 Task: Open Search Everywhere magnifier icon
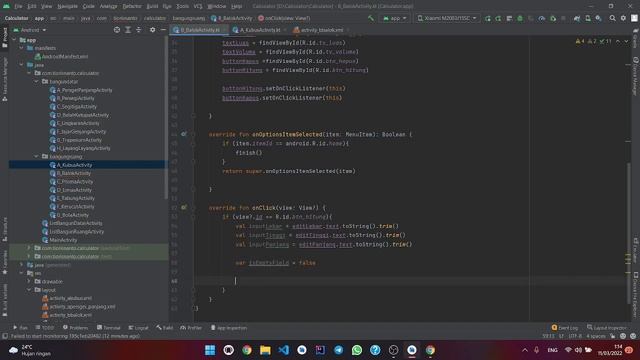click(x=612, y=18)
